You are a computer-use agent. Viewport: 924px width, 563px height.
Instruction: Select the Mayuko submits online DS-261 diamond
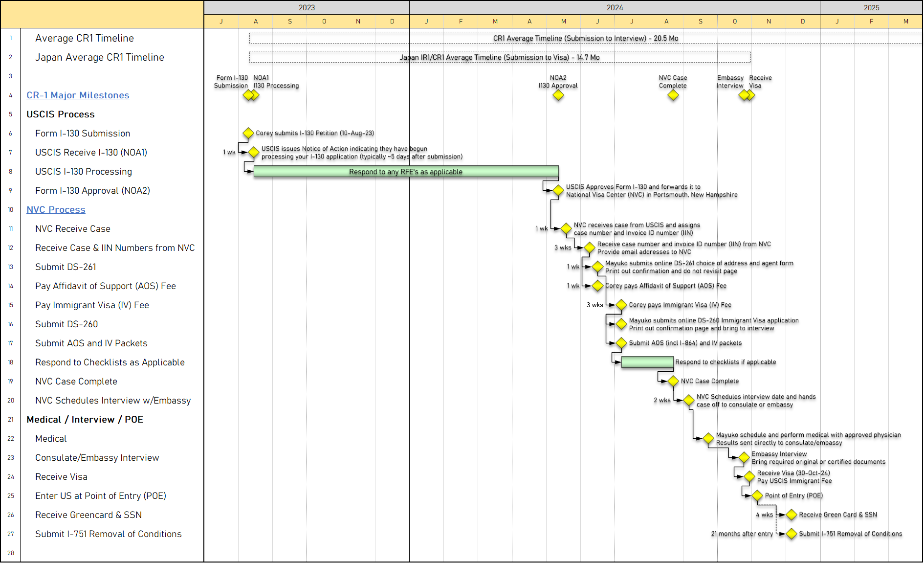pos(597,267)
